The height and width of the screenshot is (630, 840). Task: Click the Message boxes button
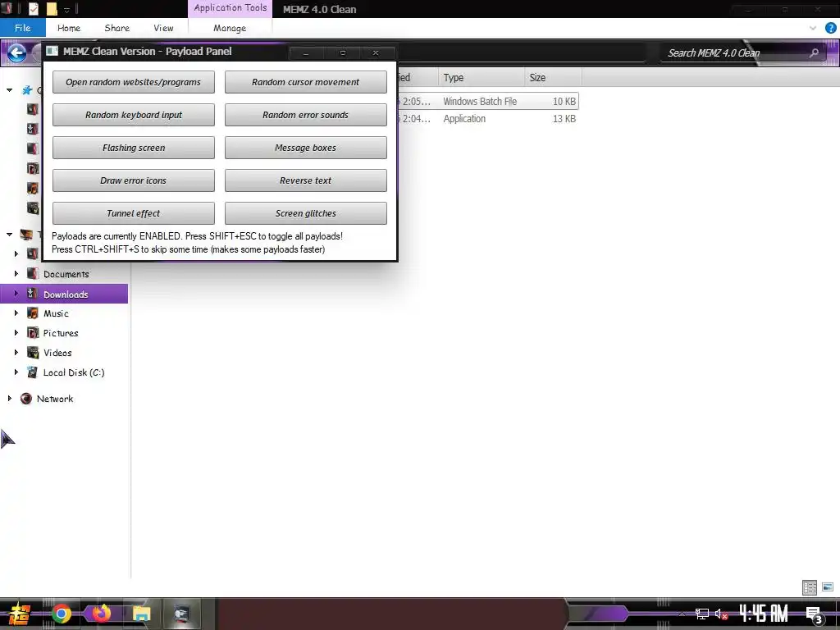click(305, 148)
